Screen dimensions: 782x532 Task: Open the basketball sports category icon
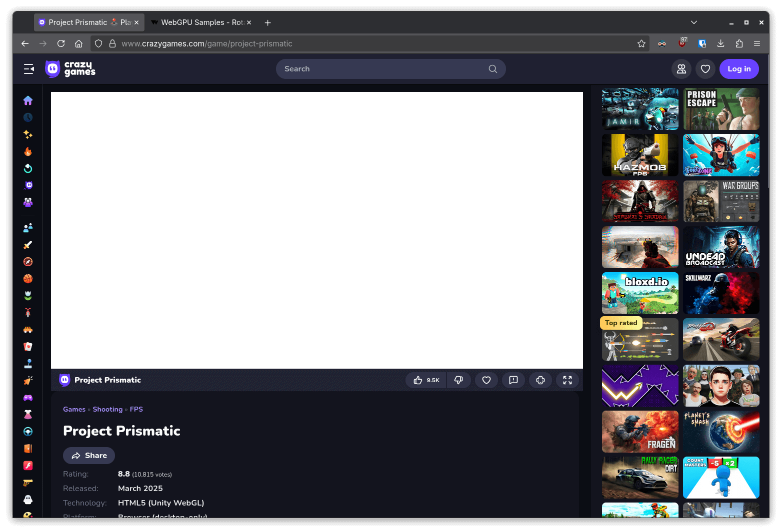[x=28, y=279]
